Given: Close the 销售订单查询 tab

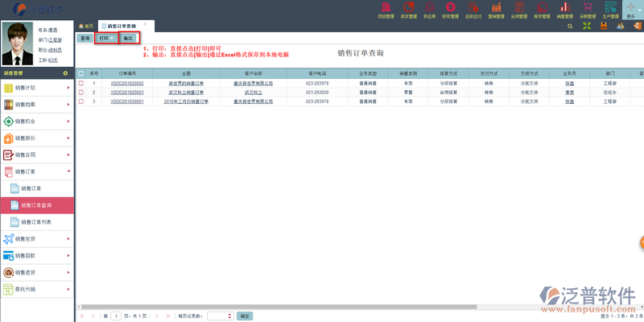Looking at the screenshot, I should click(x=145, y=24).
